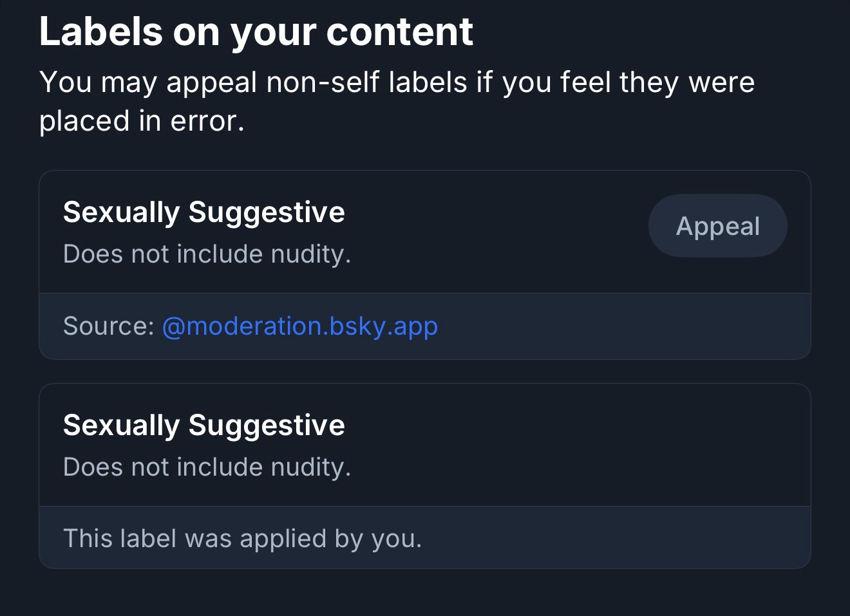This screenshot has width=850, height=616.
Task: Click the "You may appeal non-self labels" text line
Action: pos(396,82)
